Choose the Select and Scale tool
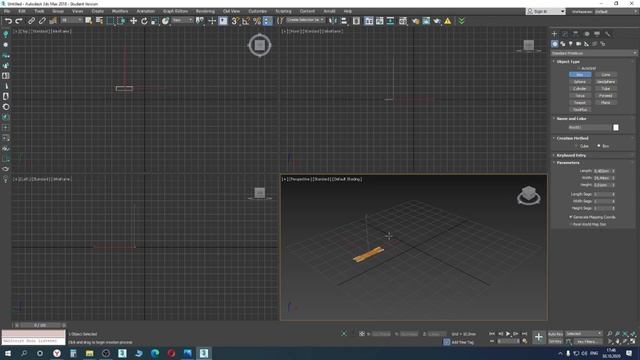The image size is (640, 360). [155, 21]
